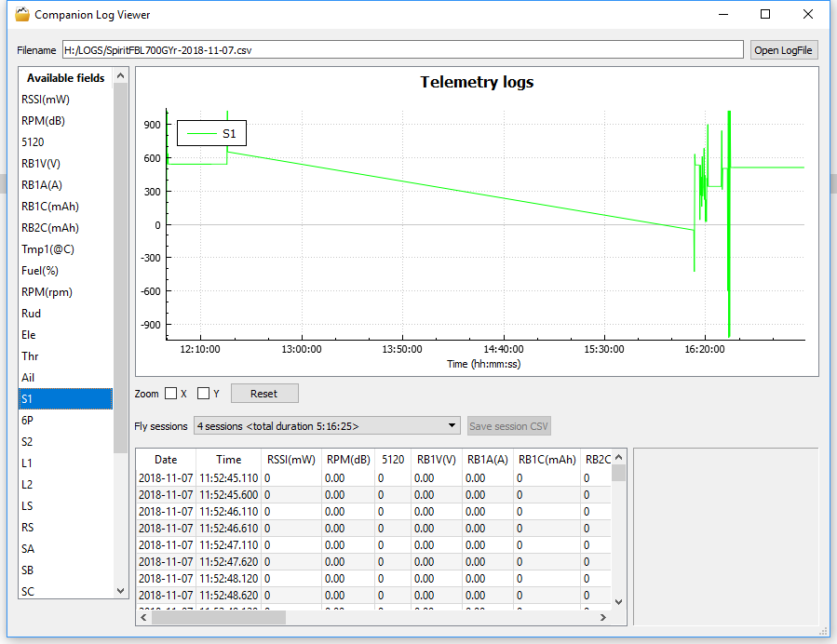Click the Companion app icon in title bar
This screenshot has width=837, height=644.
(x=22, y=14)
